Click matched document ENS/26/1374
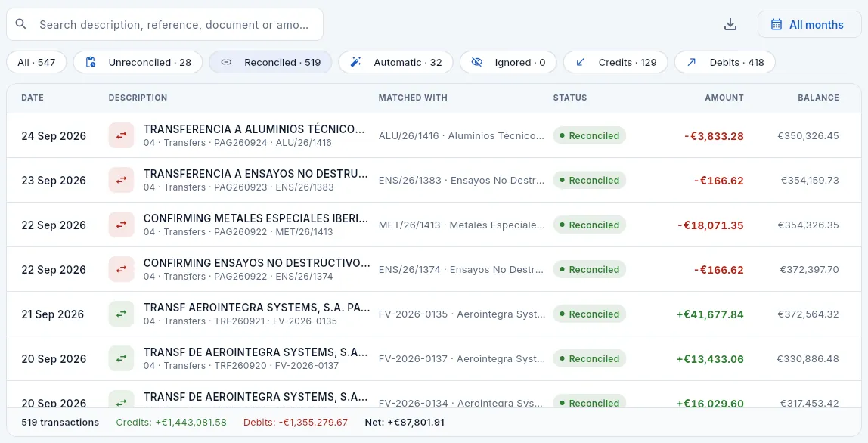The image size is (868, 443). pos(462,270)
